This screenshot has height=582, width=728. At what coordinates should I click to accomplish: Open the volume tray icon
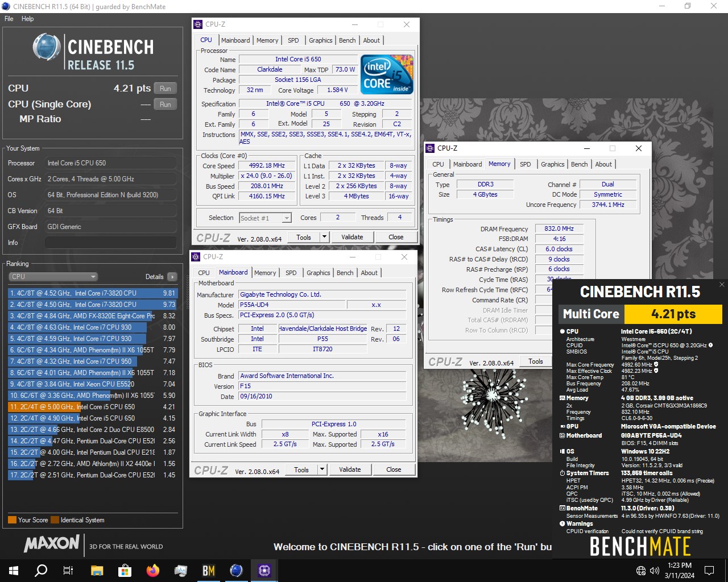[x=655, y=571]
